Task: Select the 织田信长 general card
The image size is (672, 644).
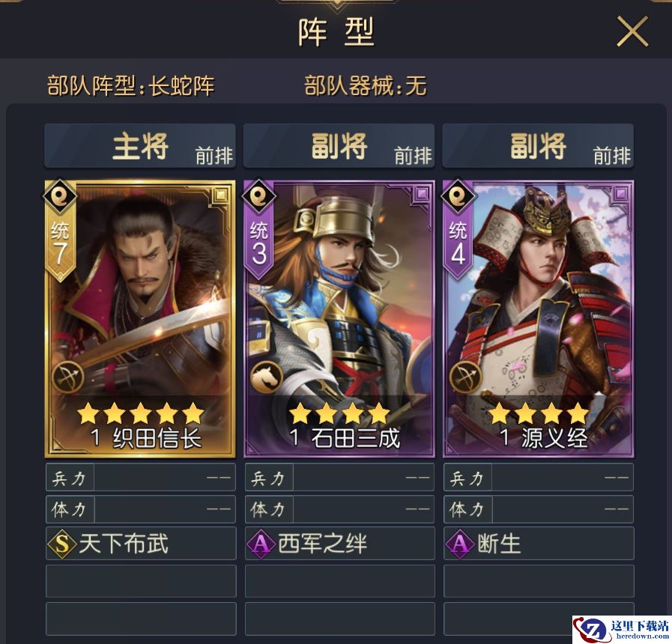Action: coord(140,319)
